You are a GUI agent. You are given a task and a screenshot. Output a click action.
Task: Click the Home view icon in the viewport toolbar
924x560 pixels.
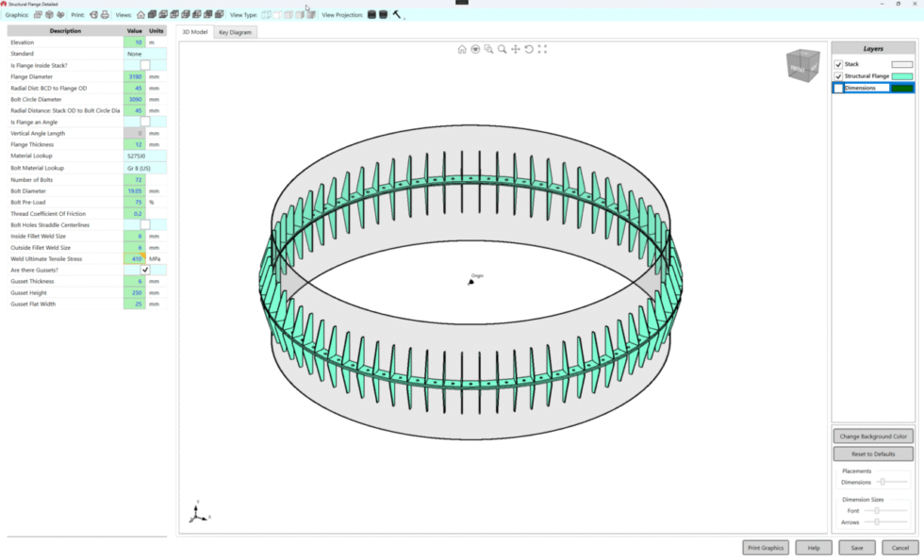[462, 49]
